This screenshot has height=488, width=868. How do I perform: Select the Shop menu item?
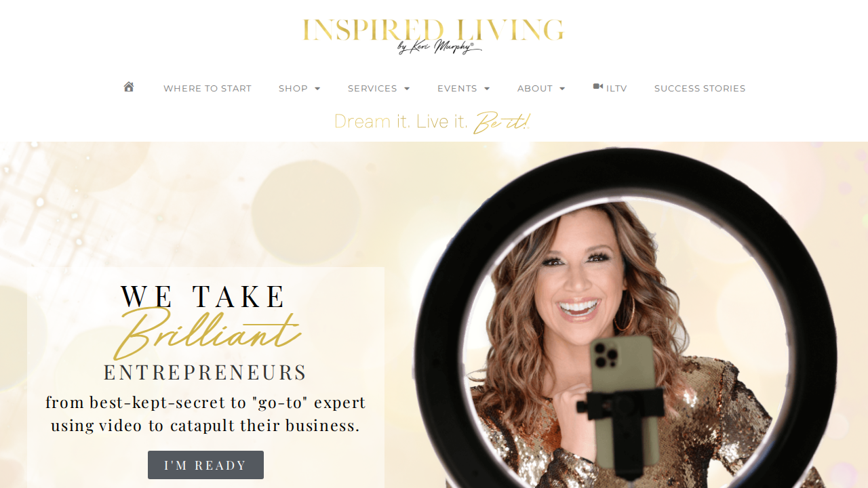click(293, 89)
